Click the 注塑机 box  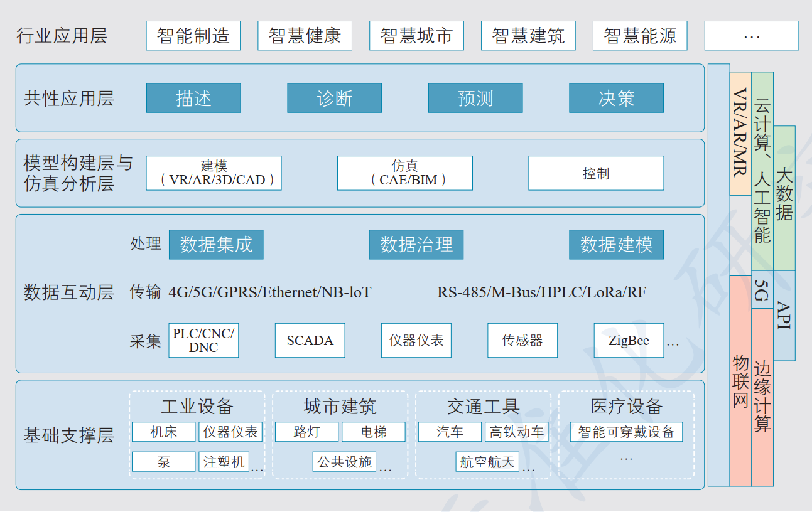[x=224, y=462]
